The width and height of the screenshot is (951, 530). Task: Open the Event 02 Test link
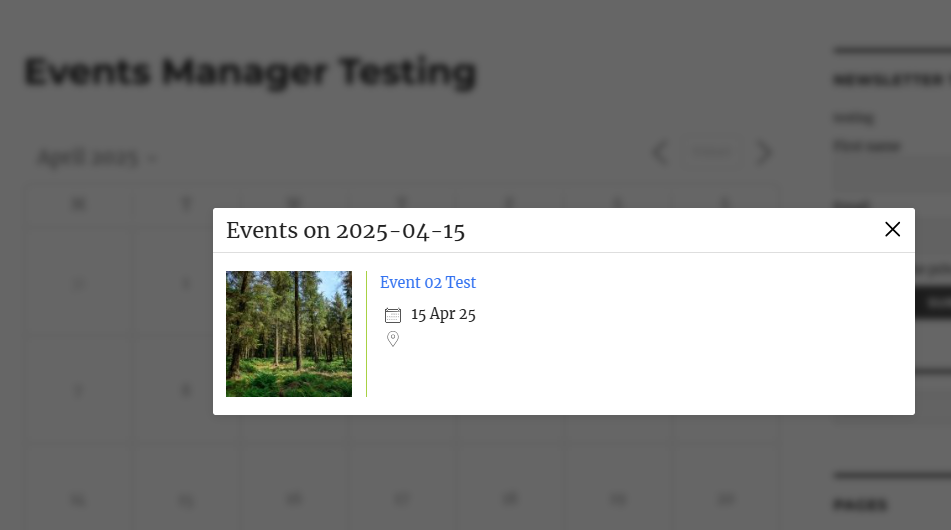point(428,283)
